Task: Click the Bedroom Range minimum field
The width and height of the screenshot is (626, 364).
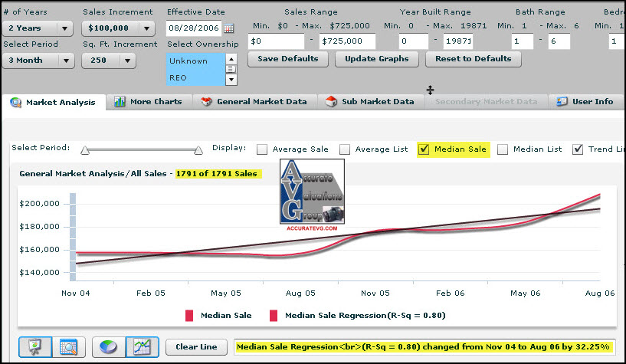Action: pos(617,41)
